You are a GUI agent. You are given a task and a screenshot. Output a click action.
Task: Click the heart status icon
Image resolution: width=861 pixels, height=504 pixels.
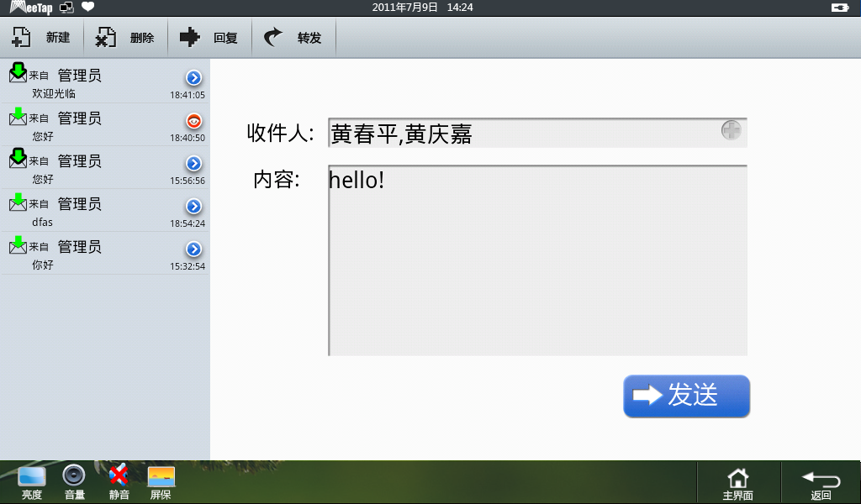tap(87, 7)
